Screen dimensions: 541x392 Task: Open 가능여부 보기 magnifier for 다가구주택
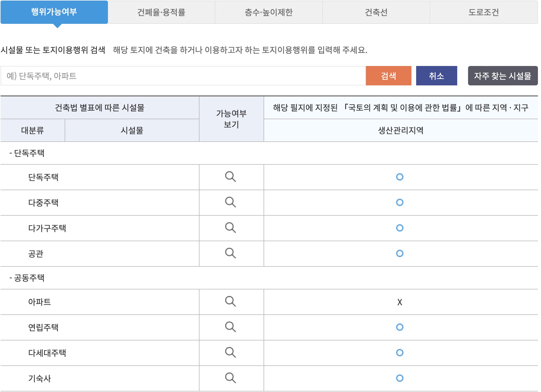click(231, 228)
